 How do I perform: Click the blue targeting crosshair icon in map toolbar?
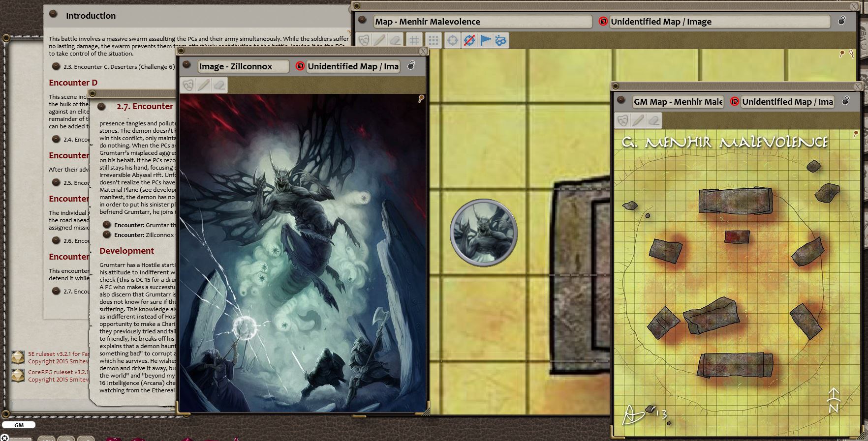pos(453,40)
